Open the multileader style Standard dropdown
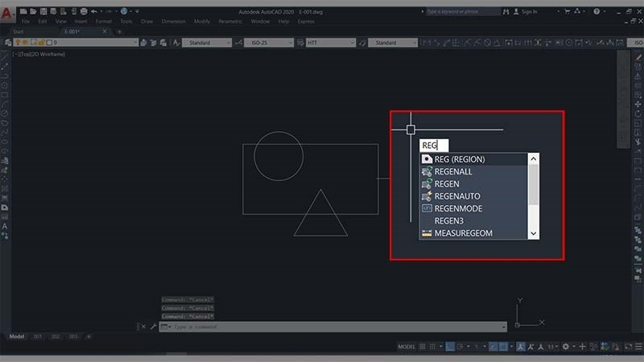This screenshot has width=644, height=362. point(393,43)
